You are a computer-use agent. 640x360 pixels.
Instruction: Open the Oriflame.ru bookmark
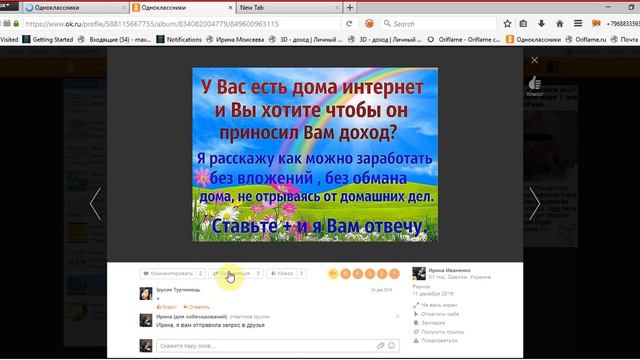tap(586, 40)
